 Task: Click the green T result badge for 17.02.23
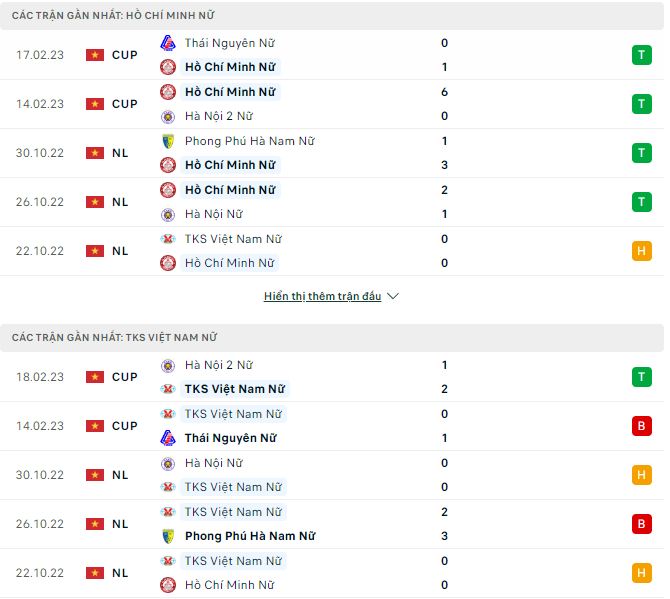point(641,55)
